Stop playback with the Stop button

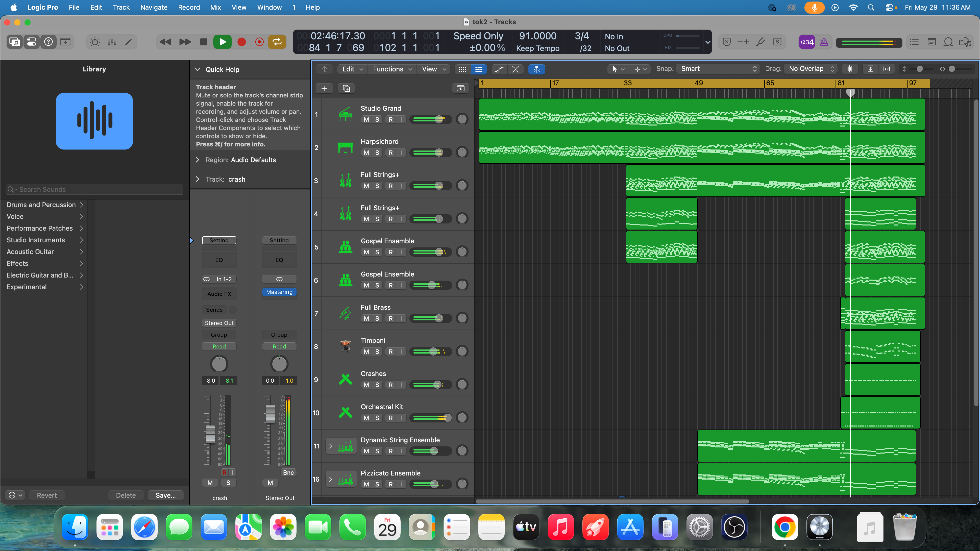204,42
